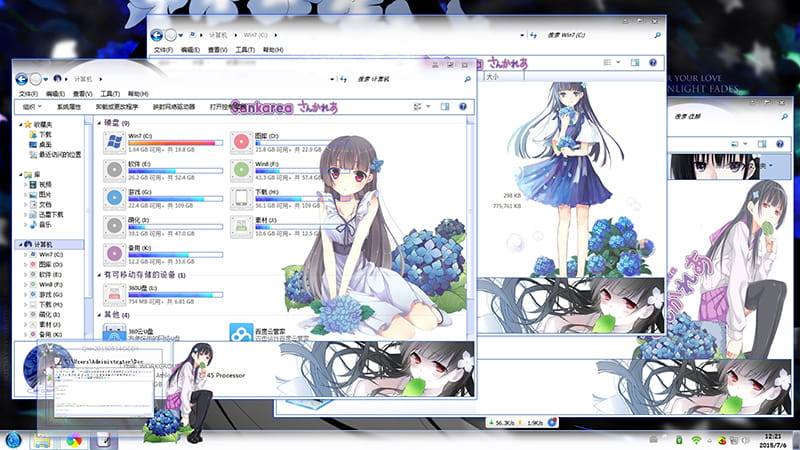Open the clock showing 12:23 in tray

pyautogui.click(x=773, y=440)
